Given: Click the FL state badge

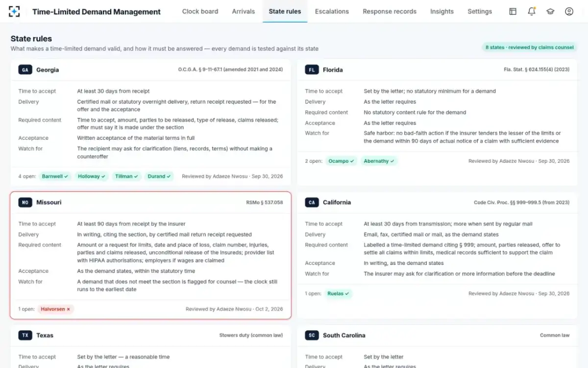Looking at the screenshot, I should tap(312, 70).
